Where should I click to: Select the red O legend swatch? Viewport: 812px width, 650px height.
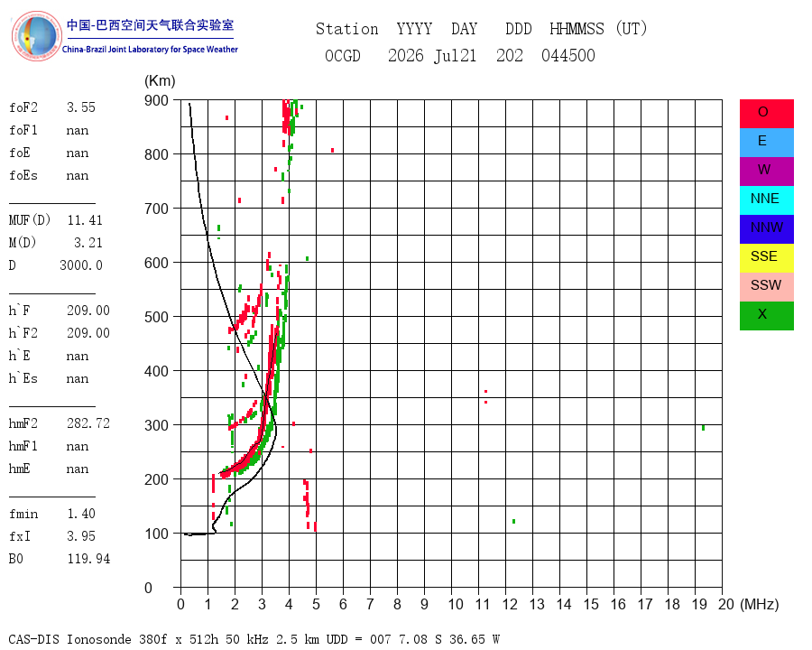(766, 114)
